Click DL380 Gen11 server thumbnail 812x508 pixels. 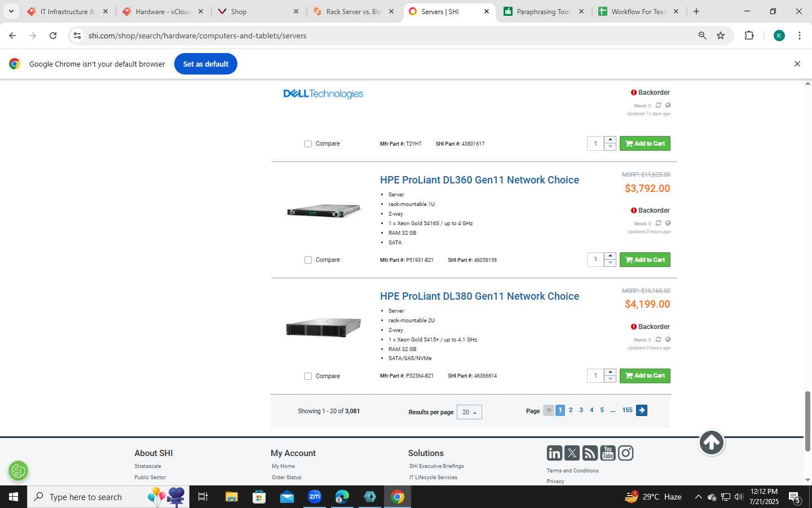[x=324, y=327]
